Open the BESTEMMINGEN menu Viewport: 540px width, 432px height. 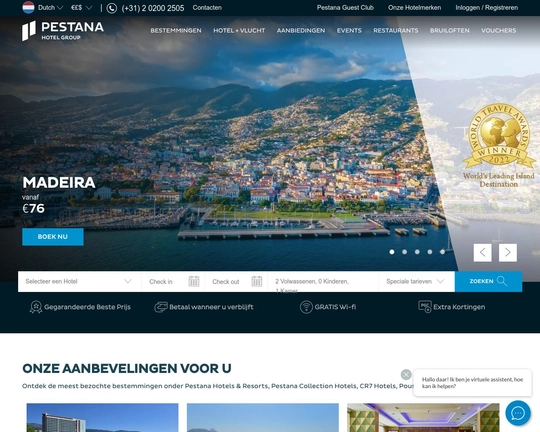[x=176, y=31]
